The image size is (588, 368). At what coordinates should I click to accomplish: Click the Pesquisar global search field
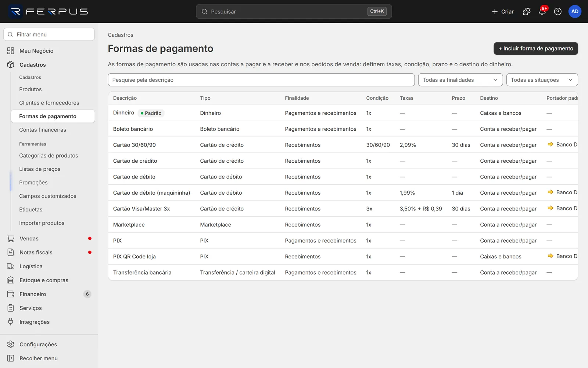(x=294, y=11)
